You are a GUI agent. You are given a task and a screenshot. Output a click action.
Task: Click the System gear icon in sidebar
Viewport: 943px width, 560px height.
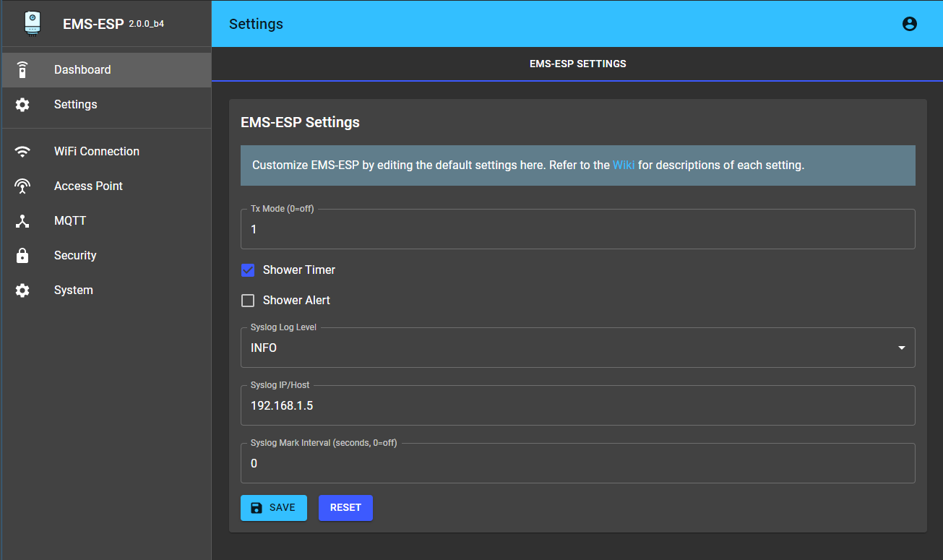coord(22,290)
